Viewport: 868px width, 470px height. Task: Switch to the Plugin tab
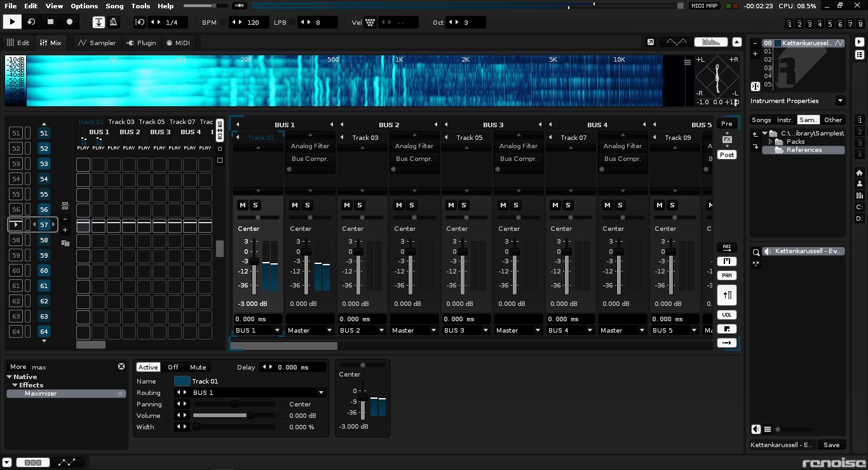tap(141, 43)
